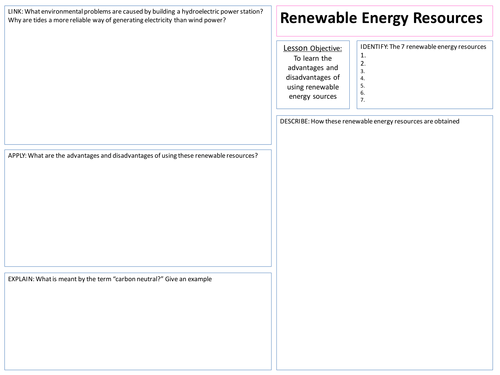Click the tides versus wind power question
Screen dimensions: 500x375
[x=117, y=20]
